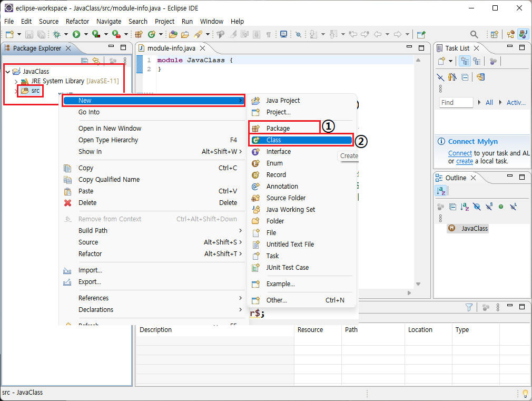The image size is (532, 401).
Task: Click the All link in Task List
Action: (x=489, y=103)
